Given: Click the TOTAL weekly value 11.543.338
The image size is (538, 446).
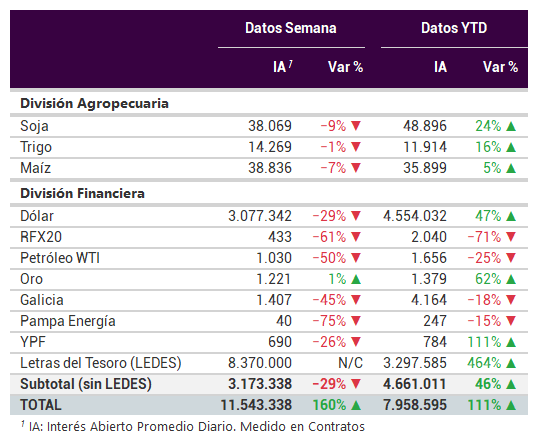Looking at the screenshot, I should pyautogui.click(x=256, y=405).
